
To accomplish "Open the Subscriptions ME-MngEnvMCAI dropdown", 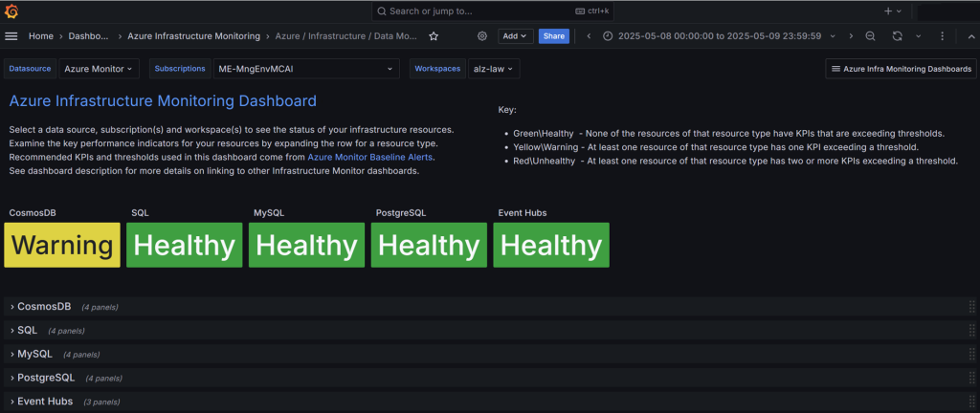I will 306,69.
